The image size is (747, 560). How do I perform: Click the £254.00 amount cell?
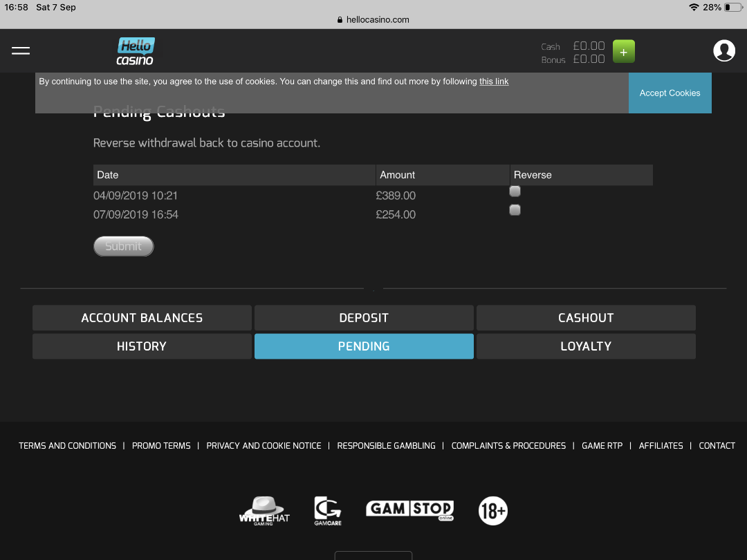(x=396, y=215)
